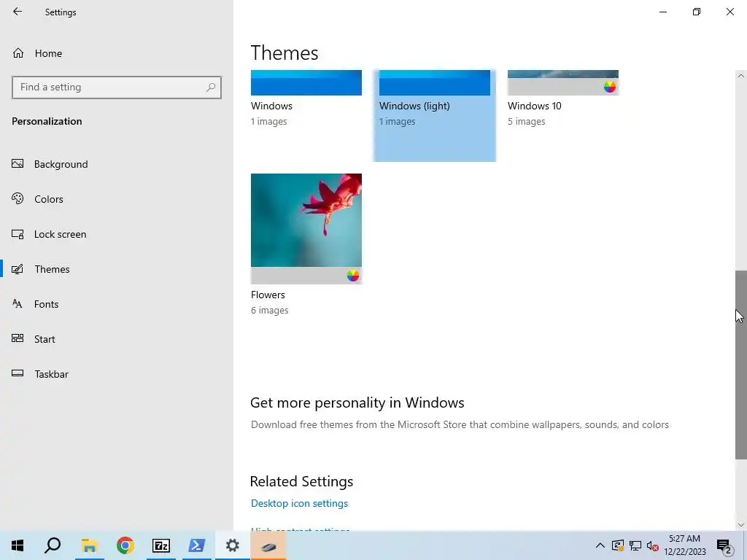This screenshot has height=560, width=747.
Task: Close the Settings window
Action: pyautogui.click(x=729, y=12)
